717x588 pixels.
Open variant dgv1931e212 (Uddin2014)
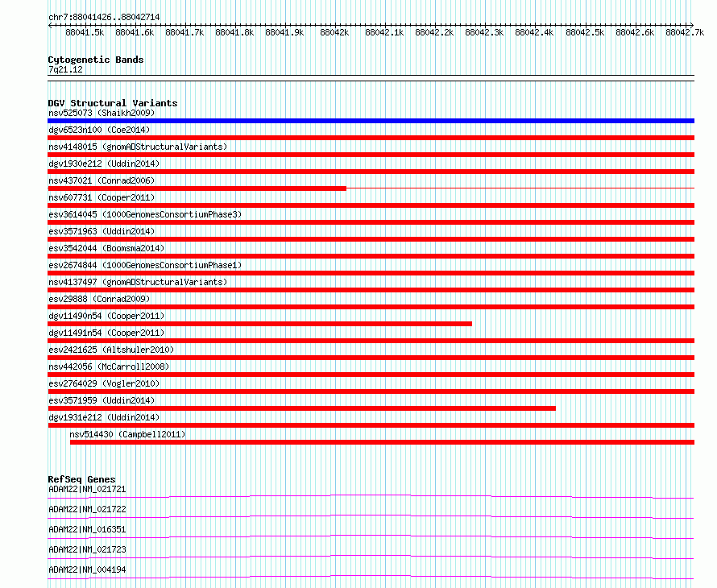[x=104, y=417]
